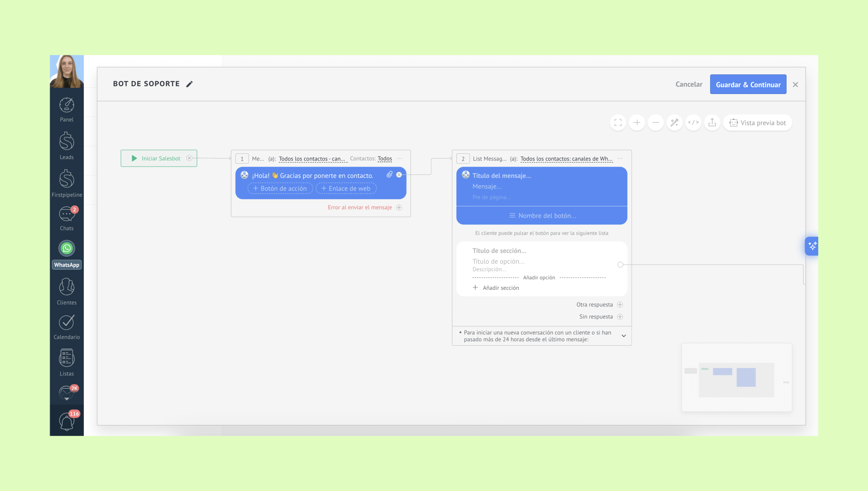Click Guardar & Continuar button
The image size is (868, 491).
[x=748, y=84]
